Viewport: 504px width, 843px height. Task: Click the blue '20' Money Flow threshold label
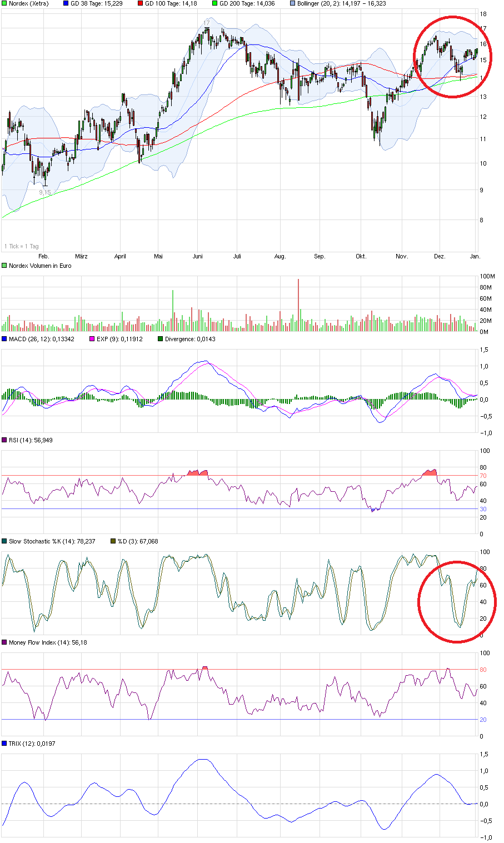pos(483,720)
